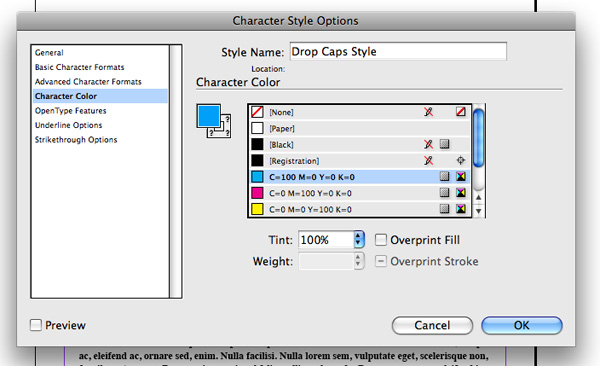Click the Cancel button
This screenshot has width=600, height=366.
click(x=432, y=325)
